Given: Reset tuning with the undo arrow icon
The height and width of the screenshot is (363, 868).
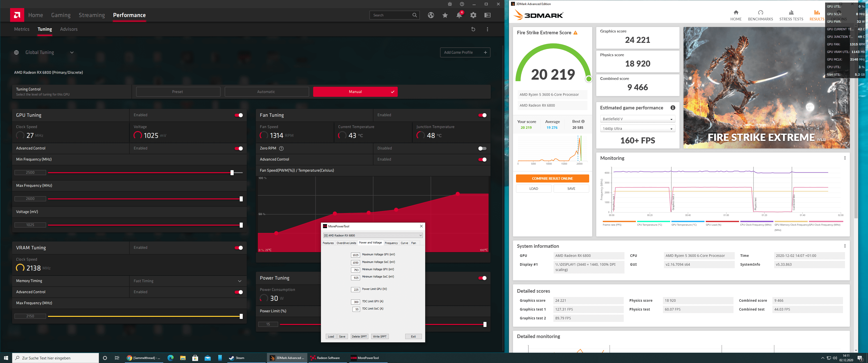Looking at the screenshot, I should pyautogui.click(x=473, y=29).
